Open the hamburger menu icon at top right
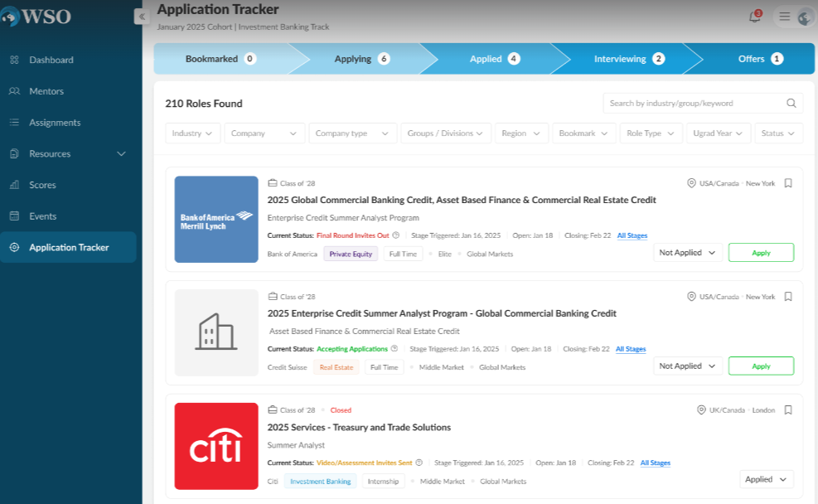Viewport: 818px width, 504px height. pyautogui.click(x=784, y=17)
